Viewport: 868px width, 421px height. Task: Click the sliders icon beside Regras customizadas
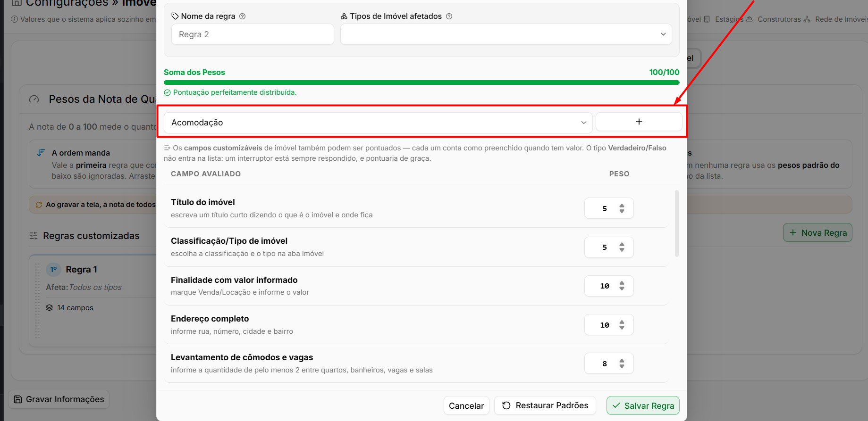click(x=34, y=236)
